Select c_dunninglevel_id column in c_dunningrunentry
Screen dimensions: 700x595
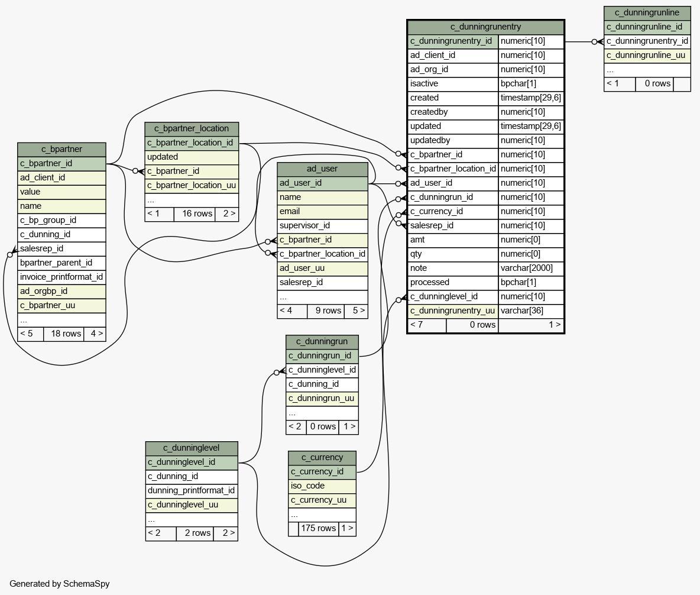pyautogui.click(x=453, y=297)
